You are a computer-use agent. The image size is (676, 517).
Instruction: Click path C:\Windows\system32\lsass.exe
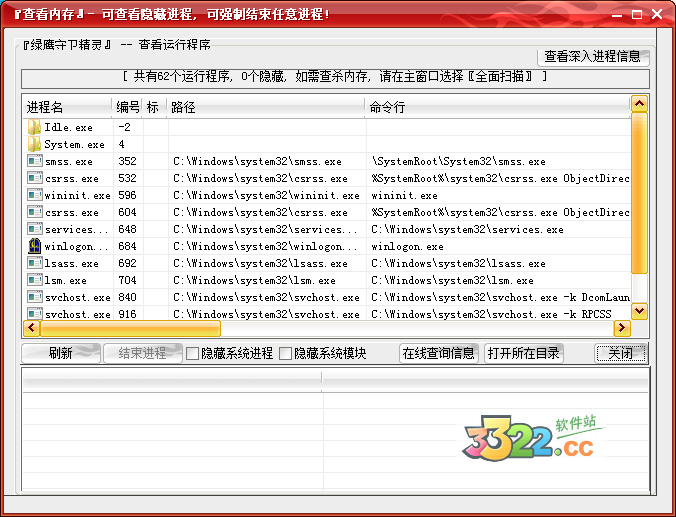(260, 263)
